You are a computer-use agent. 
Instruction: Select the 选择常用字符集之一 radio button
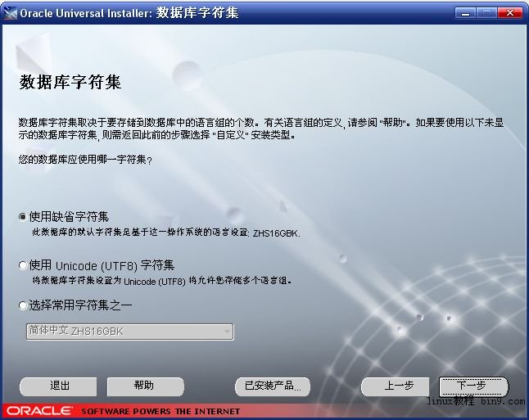[23, 305]
